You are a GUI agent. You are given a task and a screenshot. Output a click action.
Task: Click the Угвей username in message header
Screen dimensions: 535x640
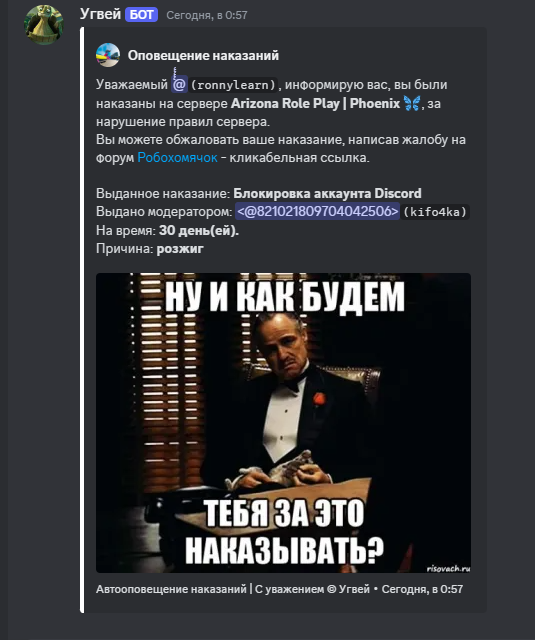[x=100, y=14]
